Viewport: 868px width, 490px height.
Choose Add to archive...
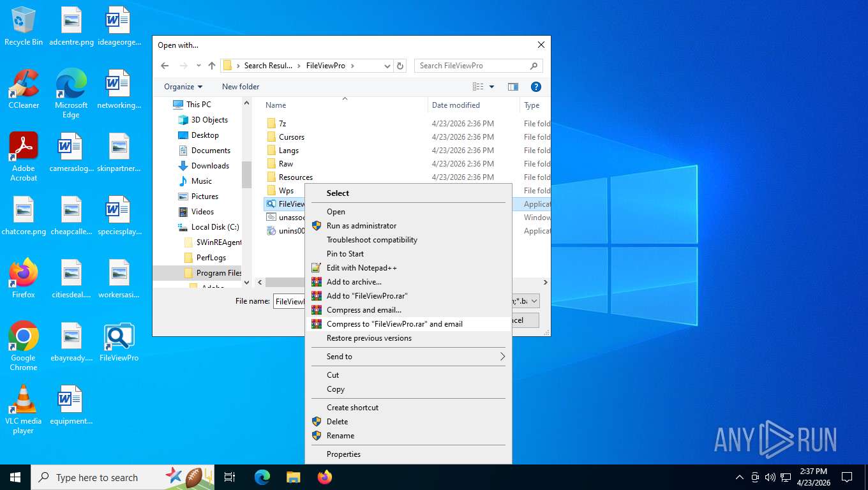point(408,282)
